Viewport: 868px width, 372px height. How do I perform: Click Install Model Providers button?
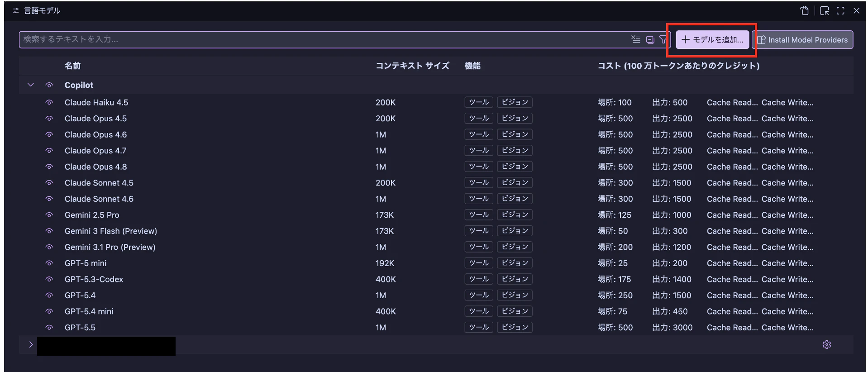tap(803, 40)
